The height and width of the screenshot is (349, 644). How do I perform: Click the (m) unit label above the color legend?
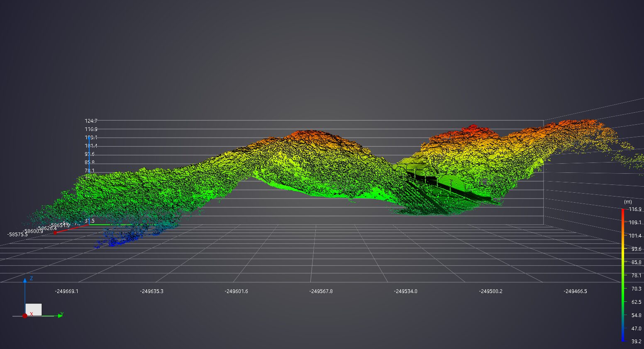pos(627,202)
